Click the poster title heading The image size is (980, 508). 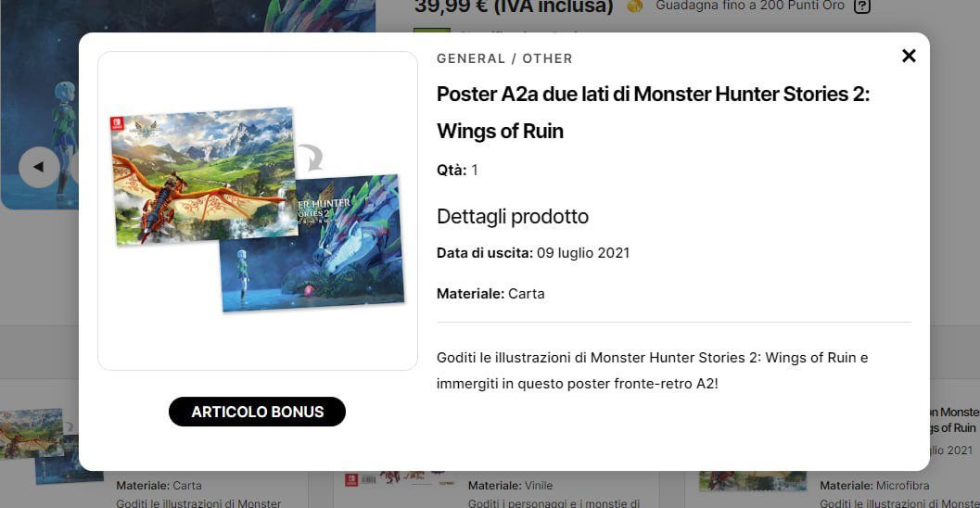[653, 112]
